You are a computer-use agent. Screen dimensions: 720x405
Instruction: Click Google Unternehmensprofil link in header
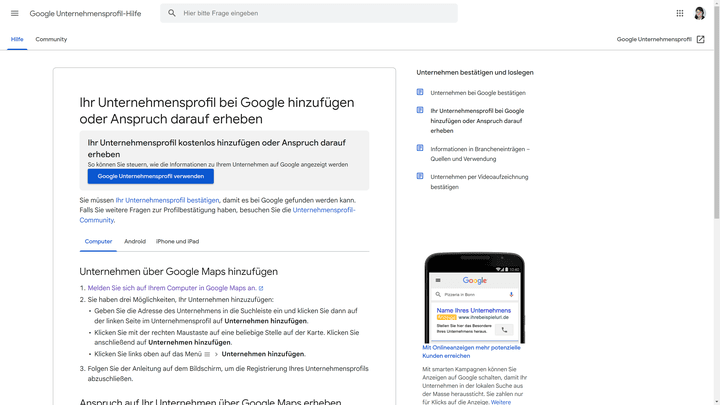pyautogui.click(x=654, y=39)
